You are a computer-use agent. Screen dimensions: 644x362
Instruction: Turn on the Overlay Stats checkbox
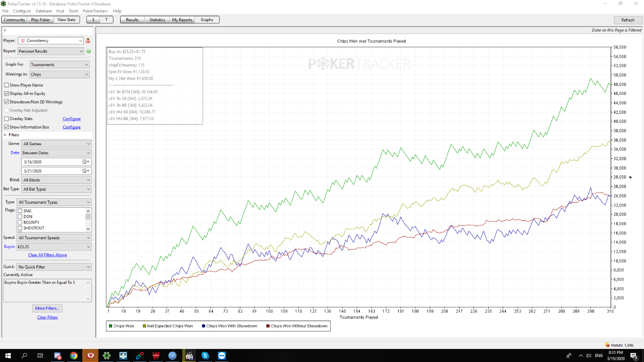(x=6, y=119)
